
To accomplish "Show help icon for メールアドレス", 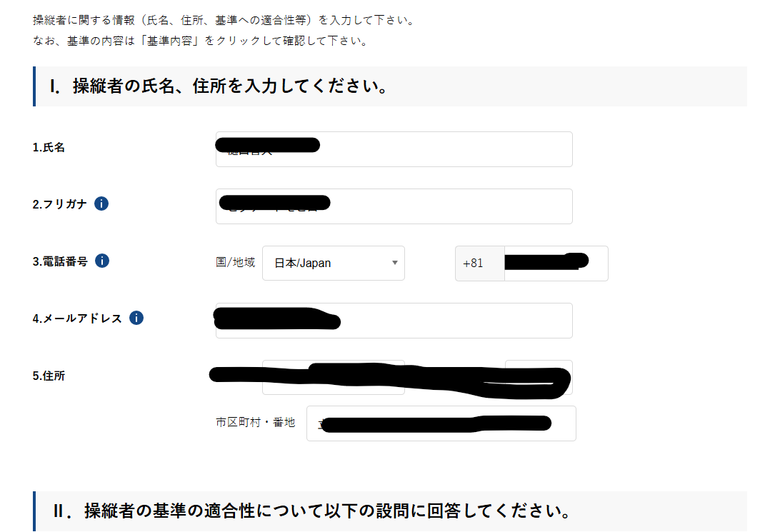I will click(x=136, y=318).
